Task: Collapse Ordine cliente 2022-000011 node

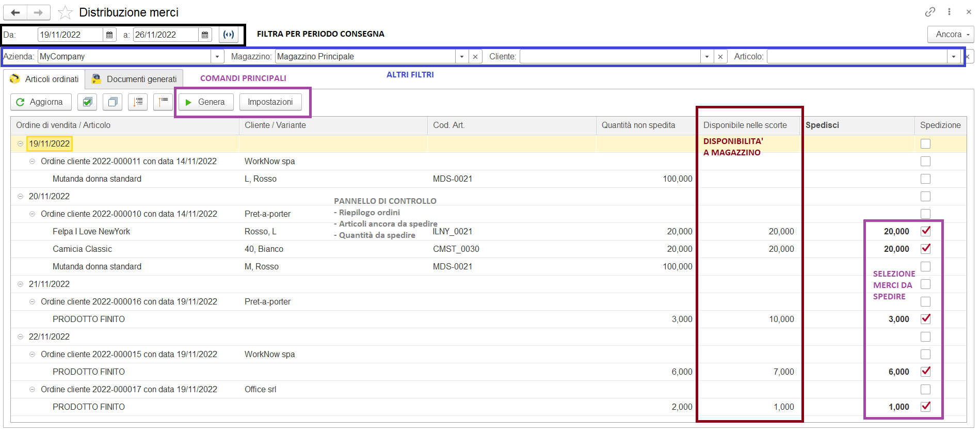Action: pos(33,162)
